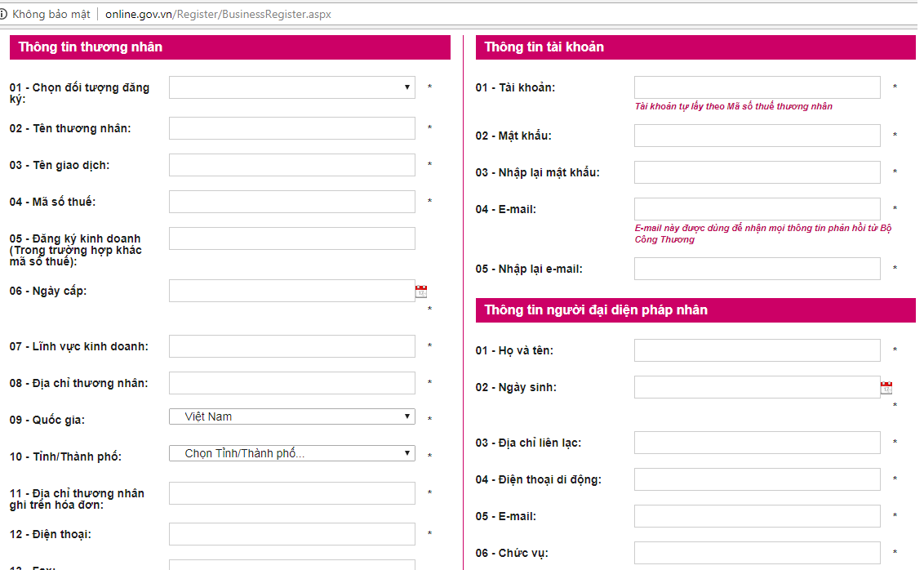The image size is (924, 570).
Task: Focus the Nhập lại mật khẩu field
Action: (757, 172)
